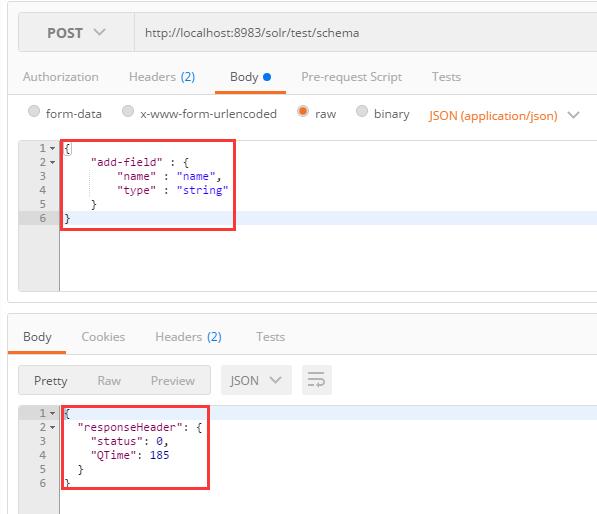Open the response Cookies tab
This screenshot has width=597, height=514.
click(x=103, y=337)
